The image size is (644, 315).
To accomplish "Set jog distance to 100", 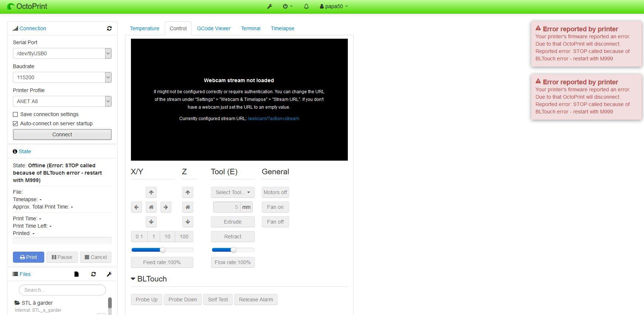I will click(184, 237).
